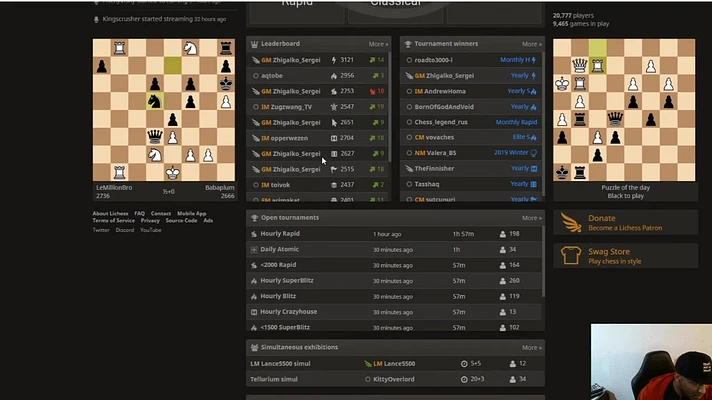
Task: Open the YouTube footer link
Action: [150, 230]
